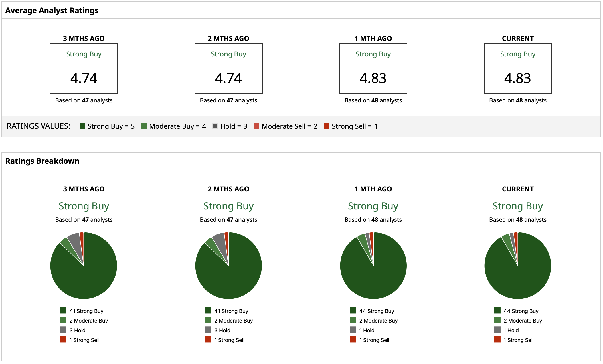This screenshot has width=603, height=364.
Task: Click the 2 MTHS AGO 4.74 rating box
Action: tap(228, 68)
